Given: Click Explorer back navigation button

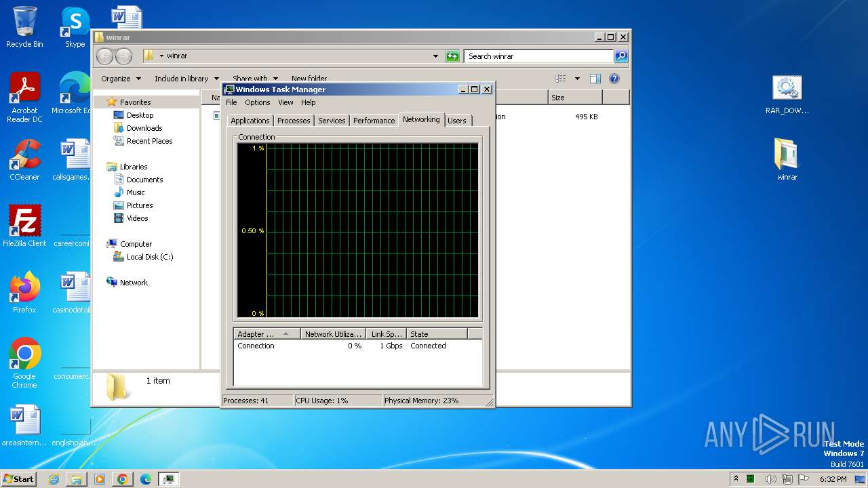Looking at the screenshot, I should point(104,56).
